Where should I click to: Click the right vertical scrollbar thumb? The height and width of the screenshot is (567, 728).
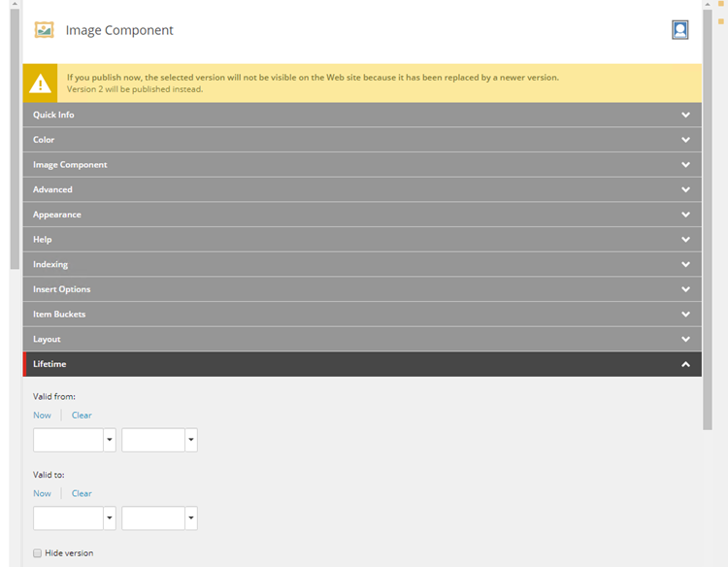[x=707, y=218]
